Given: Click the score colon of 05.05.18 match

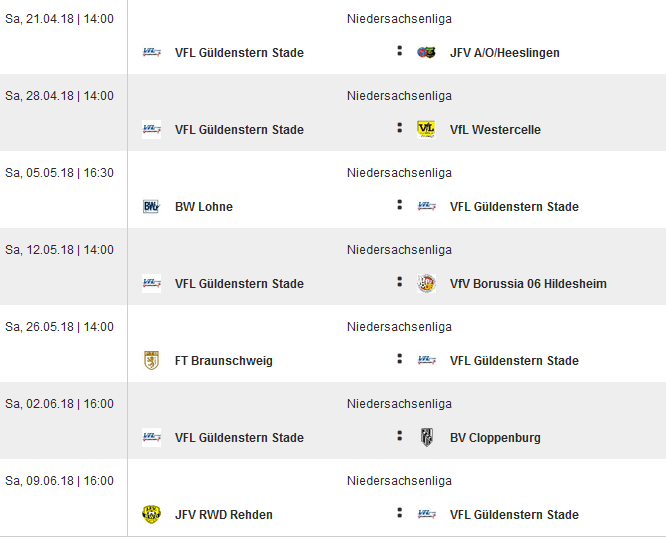Looking at the screenshot, I should tap(399, 205).
